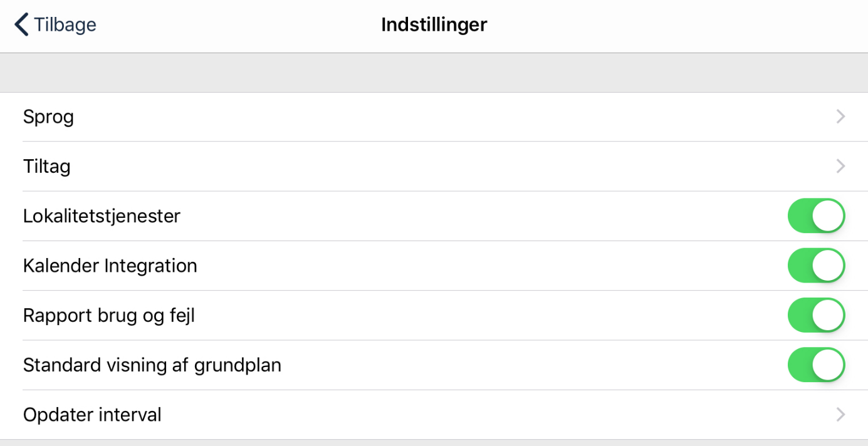The image size is (868, 446).
Task: Open the Tiltag settings row label
Action: pyautogui.click(x=46, y=167)
